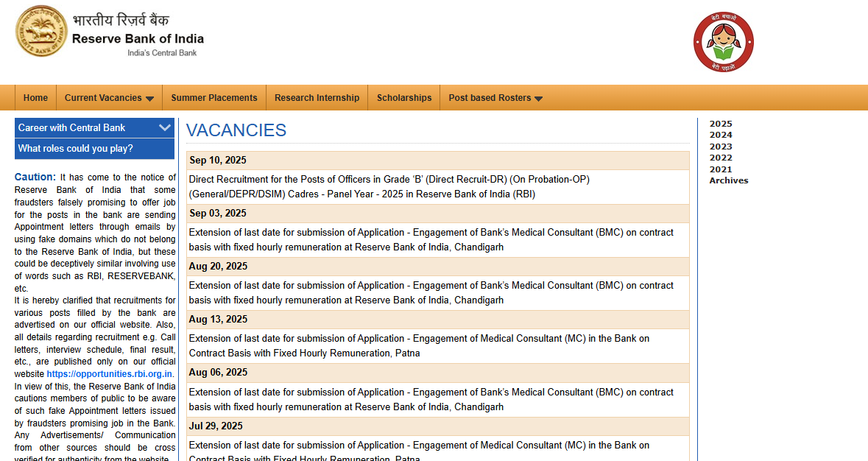Screen dimensions: 868x461
Task: Click the Reserve Bank of India emblem logo
Action: pos(41,32)
